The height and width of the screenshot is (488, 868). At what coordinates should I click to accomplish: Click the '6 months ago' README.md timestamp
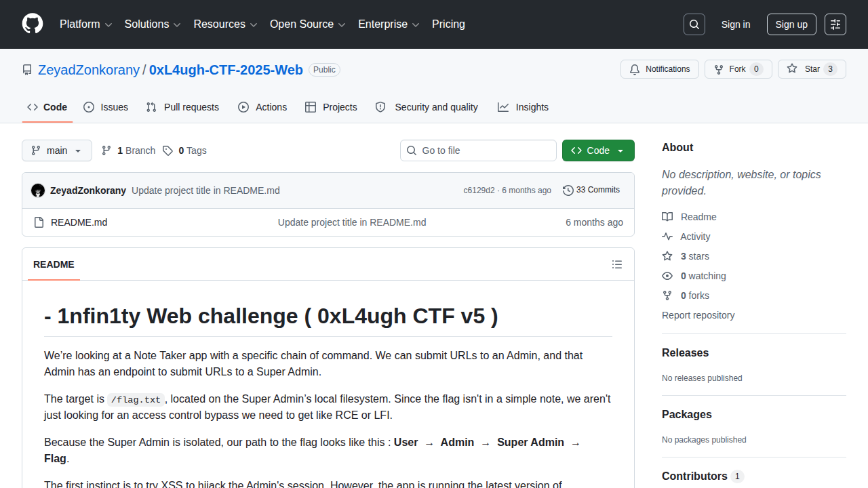coord(594,222)
